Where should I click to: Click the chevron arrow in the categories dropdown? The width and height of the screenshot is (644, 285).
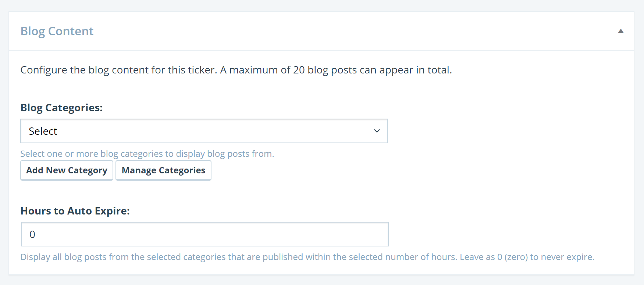coord(377,131)
